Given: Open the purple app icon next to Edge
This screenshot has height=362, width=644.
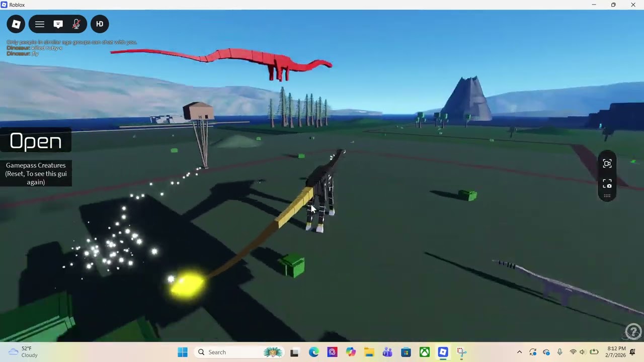Looking at the screenshot, I should 332,352.
